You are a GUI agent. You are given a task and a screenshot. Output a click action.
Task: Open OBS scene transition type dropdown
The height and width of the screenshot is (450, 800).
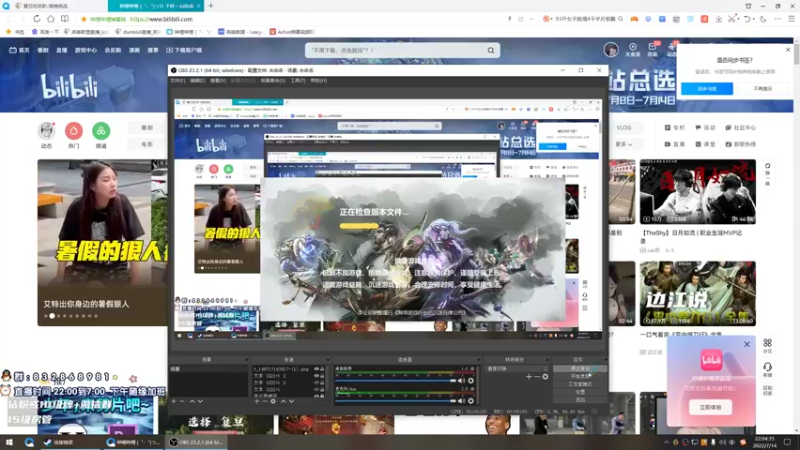tap(516, 368)
